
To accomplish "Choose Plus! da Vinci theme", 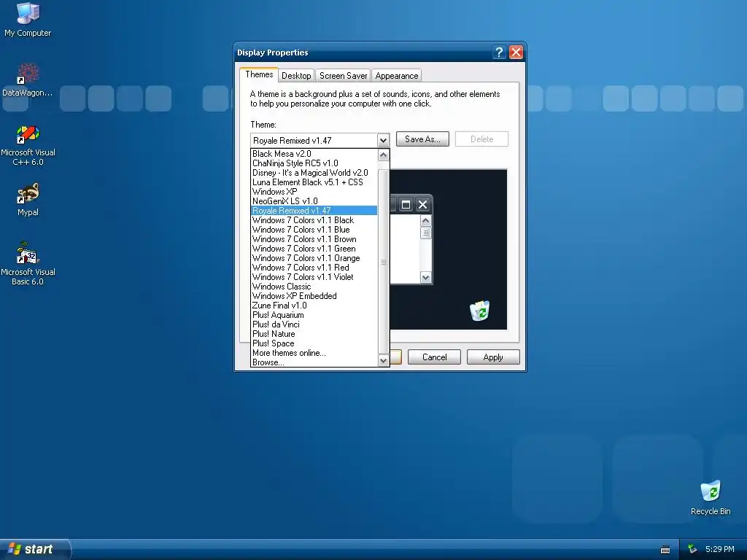I will [314, 324].
